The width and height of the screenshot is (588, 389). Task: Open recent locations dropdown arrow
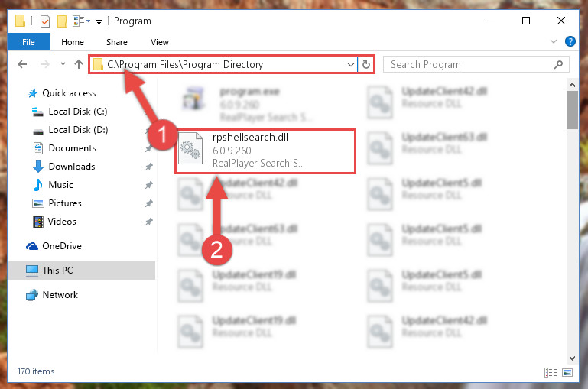63,64
